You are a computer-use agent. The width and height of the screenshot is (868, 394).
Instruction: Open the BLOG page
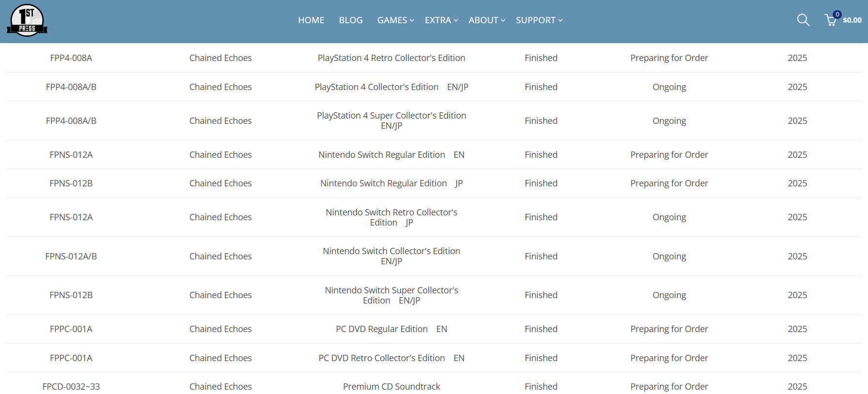351,20
